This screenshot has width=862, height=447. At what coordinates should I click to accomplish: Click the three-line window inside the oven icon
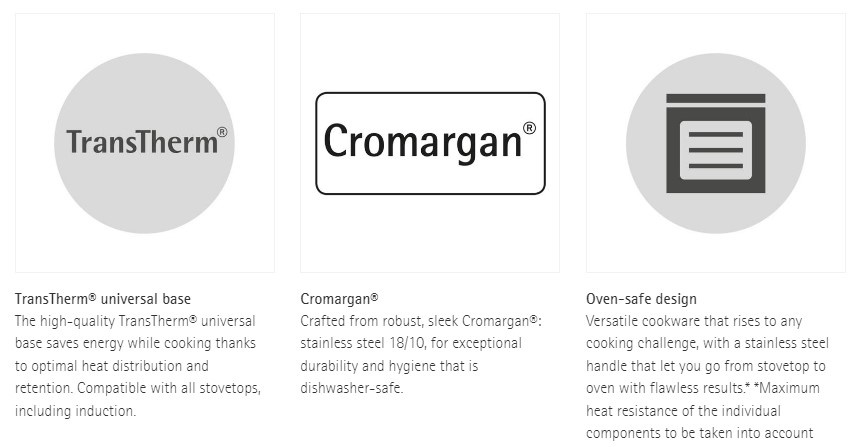point(715,150)
